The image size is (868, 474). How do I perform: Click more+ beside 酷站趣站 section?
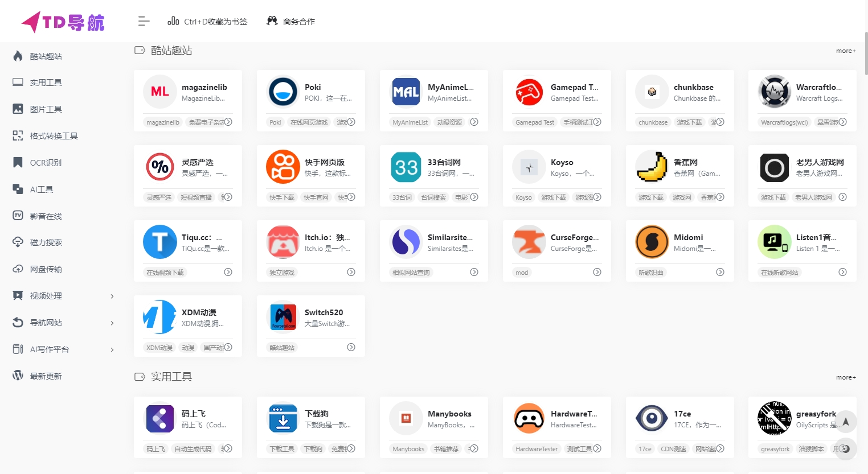point(846,51)
